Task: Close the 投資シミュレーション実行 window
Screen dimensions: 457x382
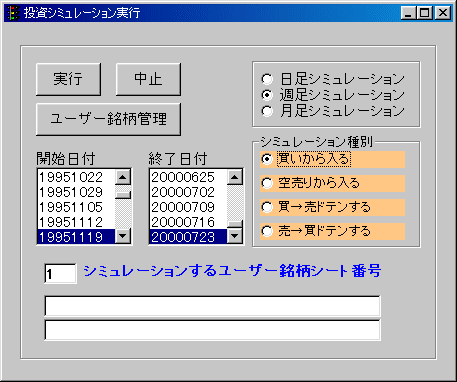Action: pyautogui.click(x=443, y=13)
